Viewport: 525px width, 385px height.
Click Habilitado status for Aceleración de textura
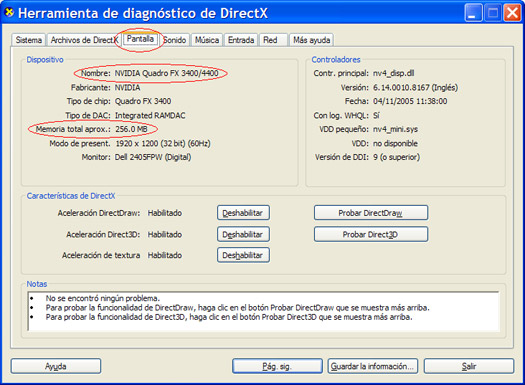[165, 255]
